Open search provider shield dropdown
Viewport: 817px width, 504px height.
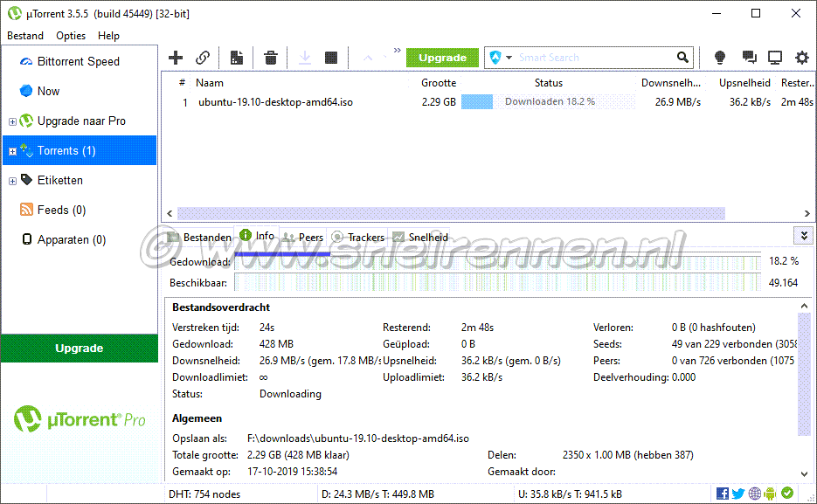click(501, 58)
